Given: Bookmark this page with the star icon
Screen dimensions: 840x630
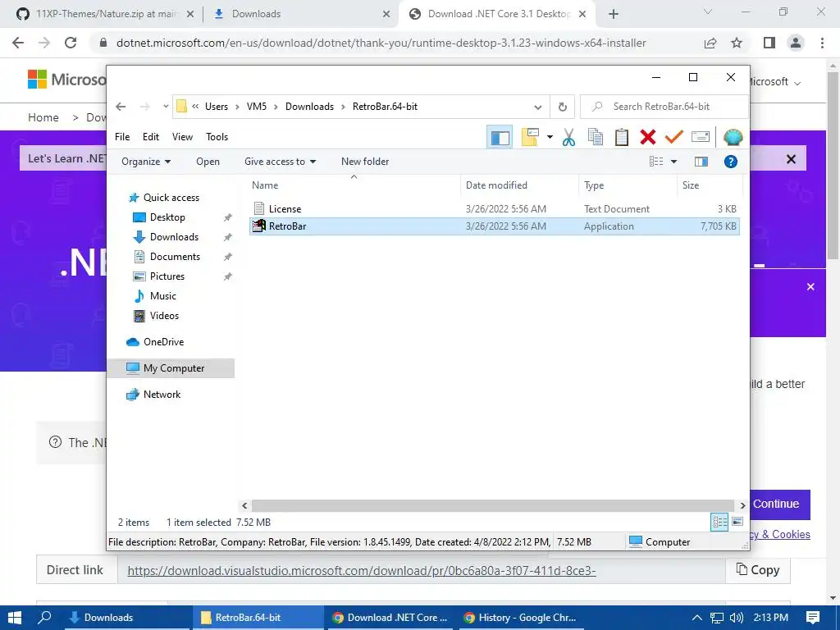Looking at the screenshot, I should click(737, 43).
